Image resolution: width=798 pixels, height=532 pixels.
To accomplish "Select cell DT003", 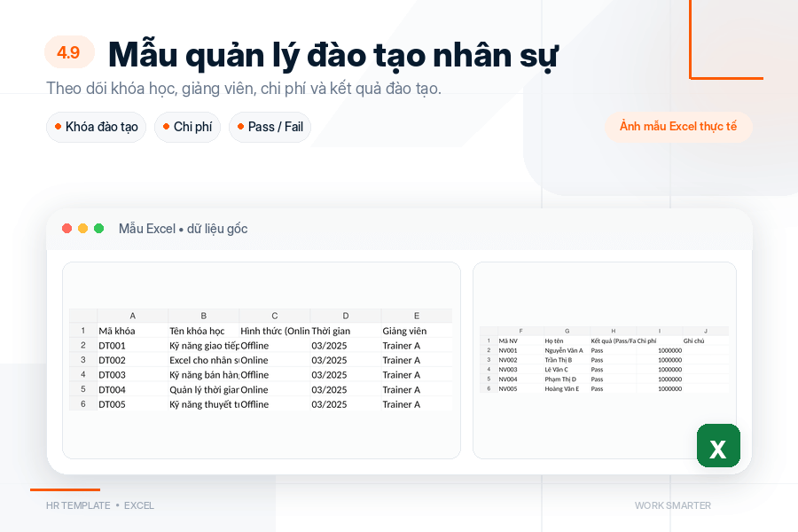I will (x=133, y=375).
